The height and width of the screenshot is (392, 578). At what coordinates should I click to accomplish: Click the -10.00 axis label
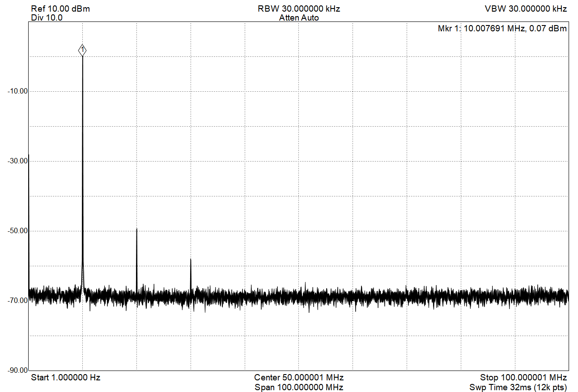pyautogui.click(x=17, y=91)
